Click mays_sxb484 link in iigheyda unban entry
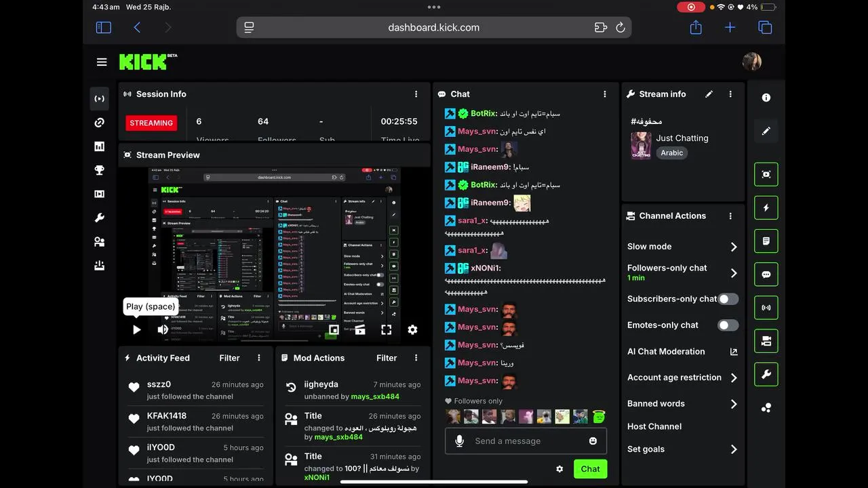This screenshot has width=868, height=488. point(375,396)
